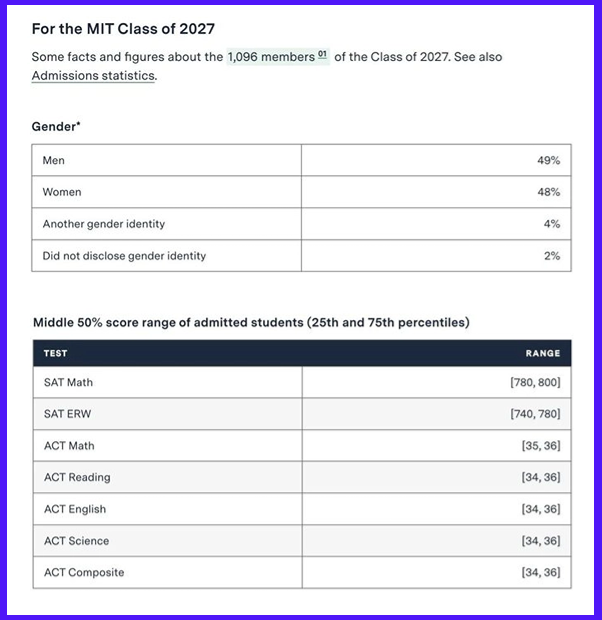Select the Women row label
The width and height of the screenshot is (602, 620).
click(62, 192)
